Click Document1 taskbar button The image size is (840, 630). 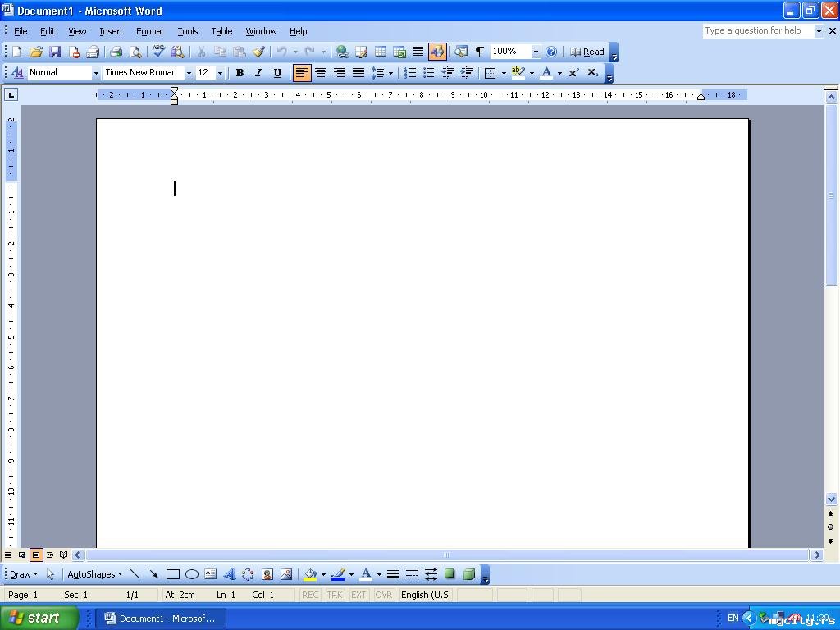(x=161, y=619)
